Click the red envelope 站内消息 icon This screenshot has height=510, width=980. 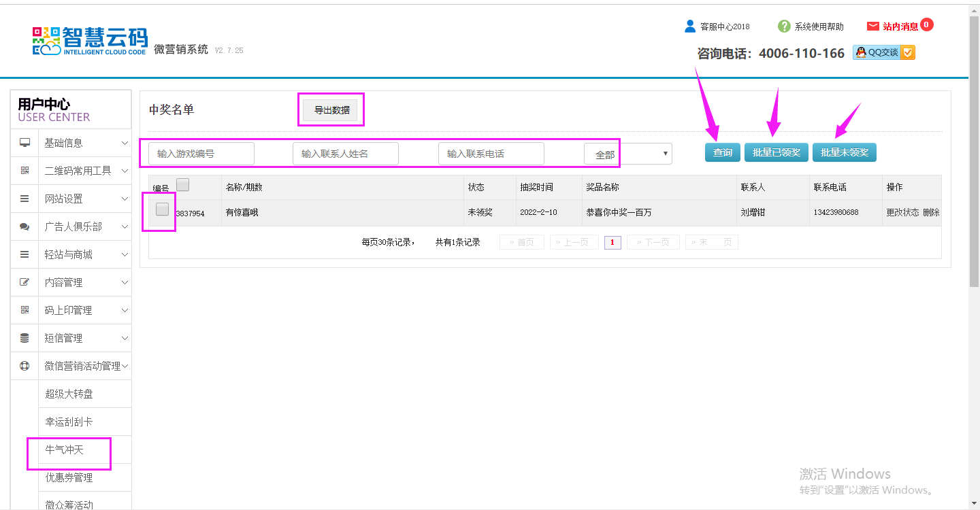(873, 27)
